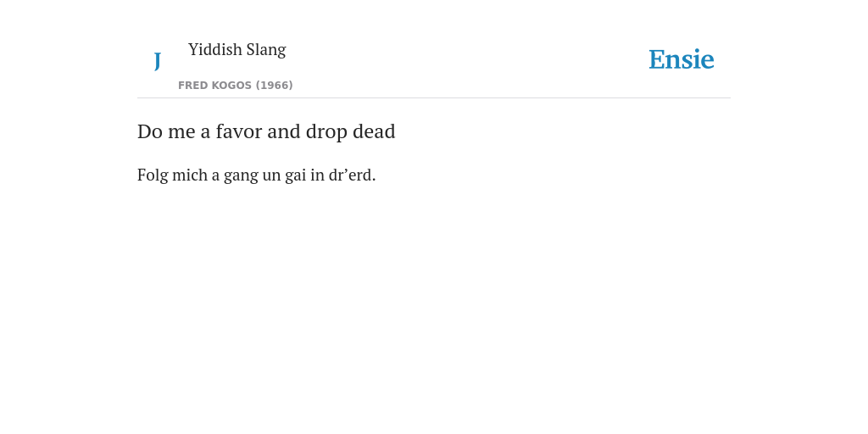Open the Ensie logo link
The image size is (868, 434).
(x=682, y=59)
